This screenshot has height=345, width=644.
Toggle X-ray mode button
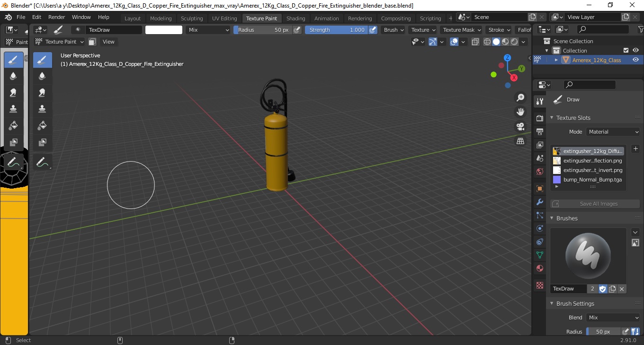point(475,42)
